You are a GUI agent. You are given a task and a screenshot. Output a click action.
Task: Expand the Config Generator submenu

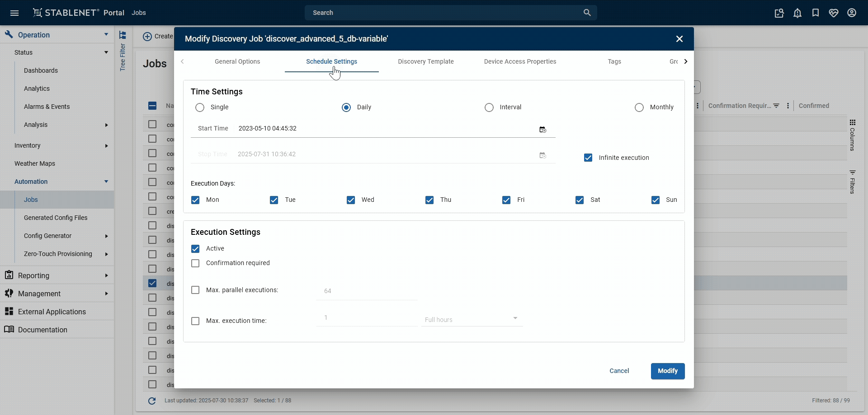point(106,236)
